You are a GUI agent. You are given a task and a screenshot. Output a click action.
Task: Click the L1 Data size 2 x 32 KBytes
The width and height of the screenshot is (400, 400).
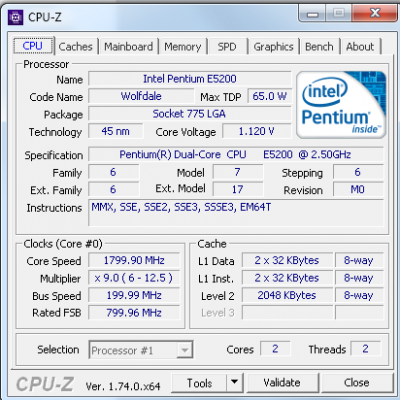click(x=287, y=260)
